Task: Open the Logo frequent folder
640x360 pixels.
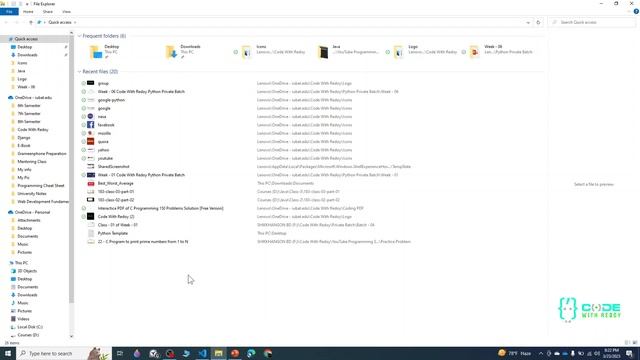Action: click(425, 52)
